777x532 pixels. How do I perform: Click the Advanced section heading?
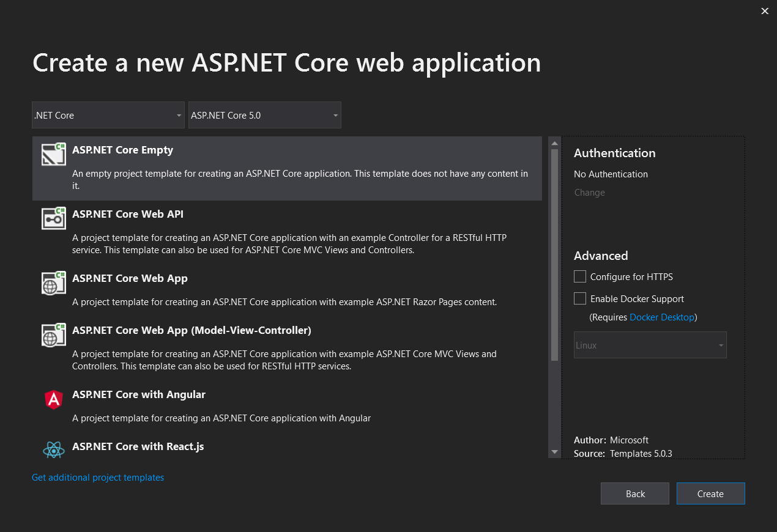(601, 256)
